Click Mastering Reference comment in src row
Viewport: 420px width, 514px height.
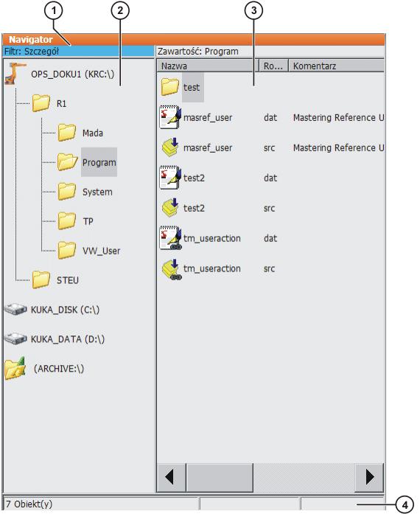coord(338,147)
